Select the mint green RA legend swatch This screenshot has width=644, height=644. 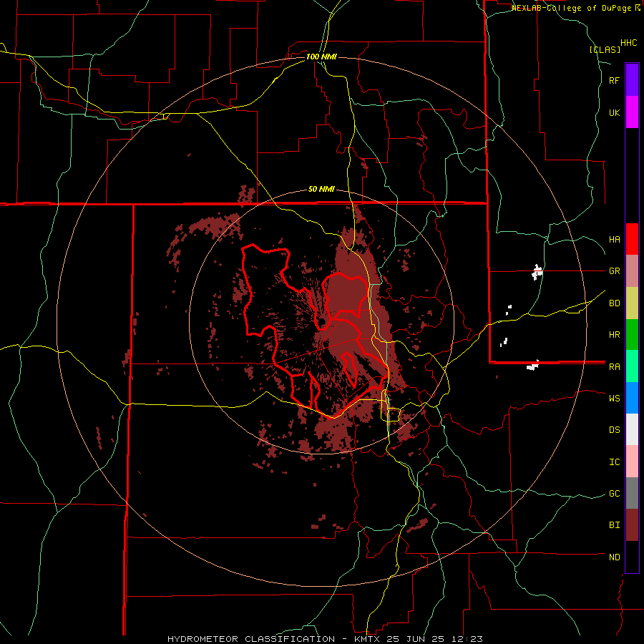click(x=632, y=366)
